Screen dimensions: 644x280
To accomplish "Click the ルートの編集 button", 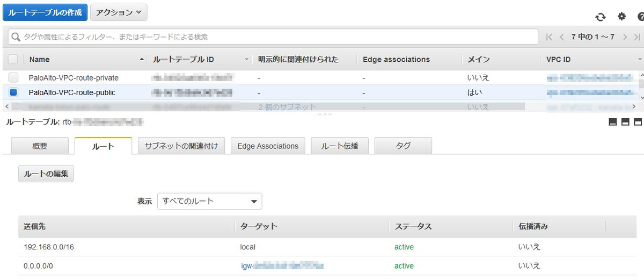I will point(46,174).
